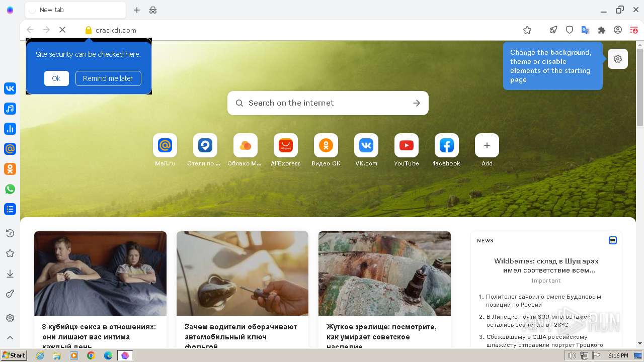Screen dimensions: 644x362
Task: Open browsing history in the sidebar
Action: click(x=10, y=233)
